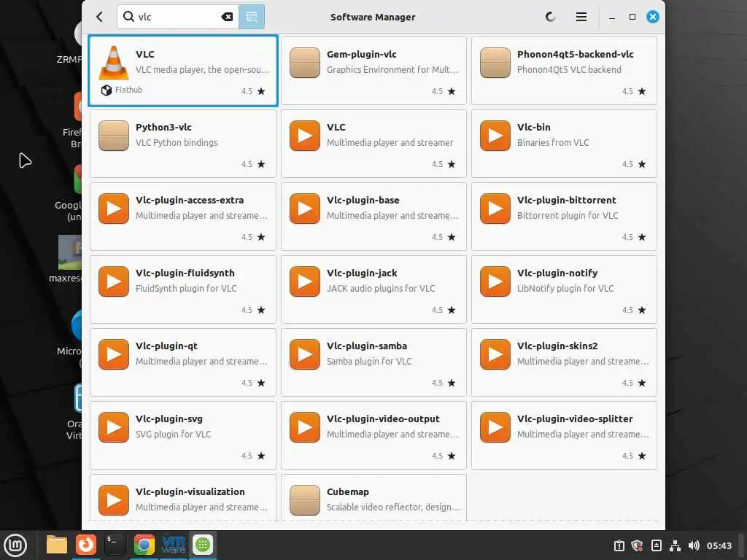The height and width of the screenshot is (560, 747).
Task: Click 'JACK audio plugins for VLC' text
Action: 380,288
